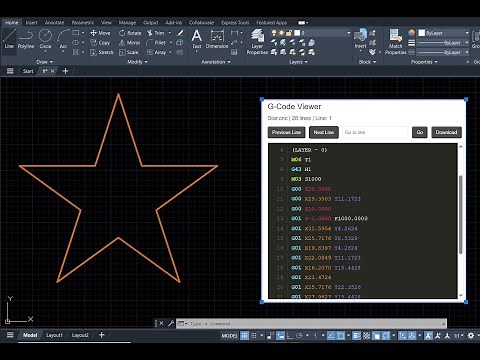Click the Dimension tool
Viewport: 480px width, 360px height.
pos(217,39)
